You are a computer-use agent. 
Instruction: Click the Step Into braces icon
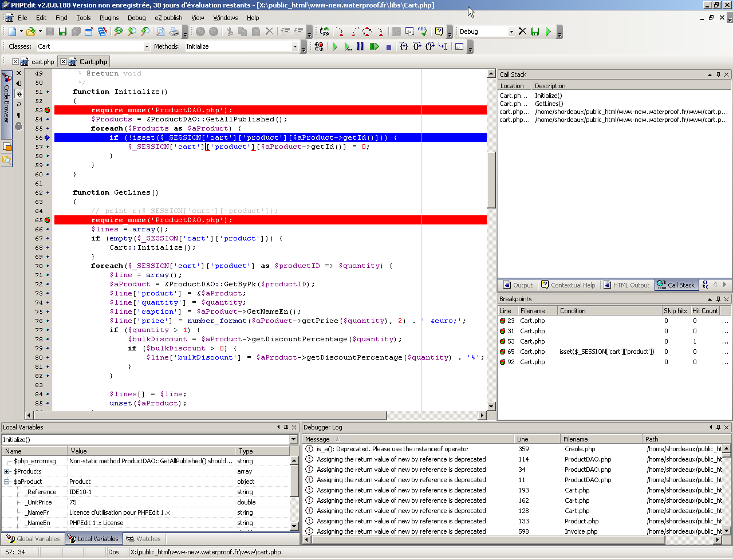(404, 46)
